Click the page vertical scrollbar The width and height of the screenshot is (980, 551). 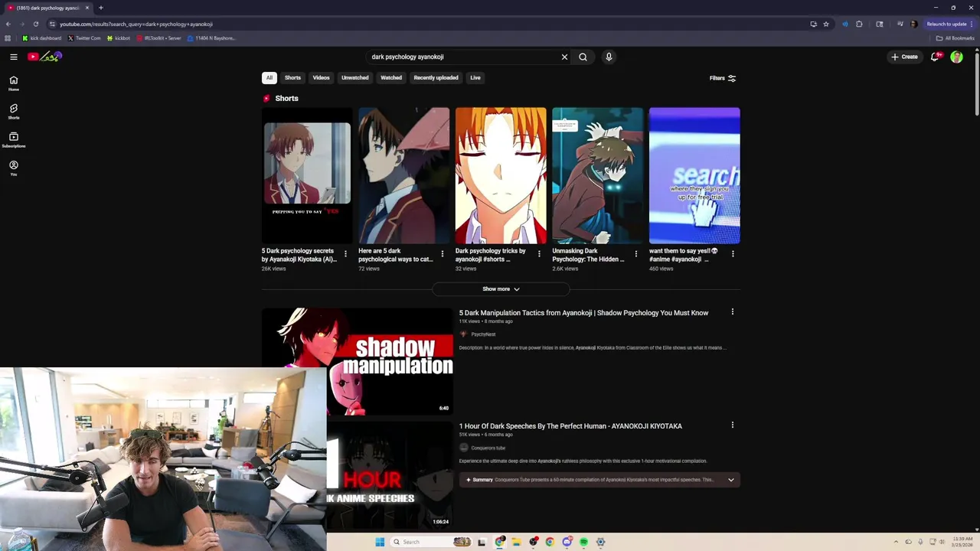pos(976,84)
